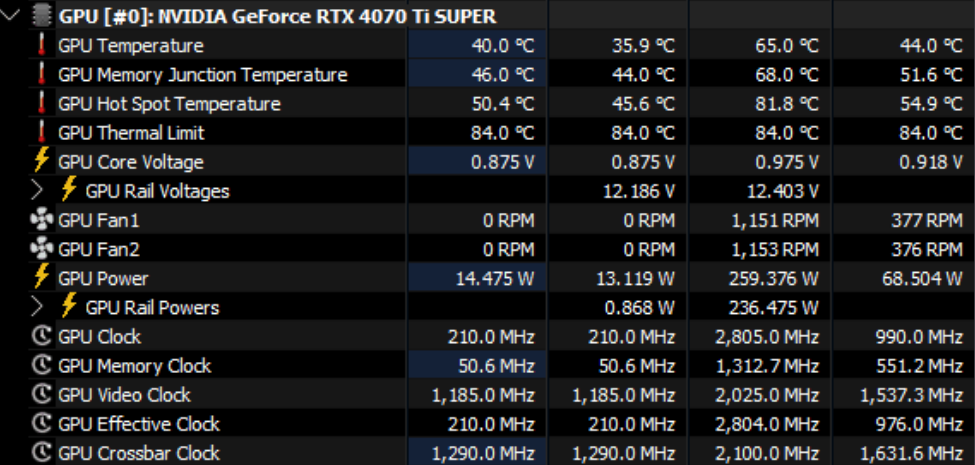Image resolution: width=975 pixels, height=465 pixels.
Task: Click lightning bolt icon beside GPU Power
Action: point(41,278)
